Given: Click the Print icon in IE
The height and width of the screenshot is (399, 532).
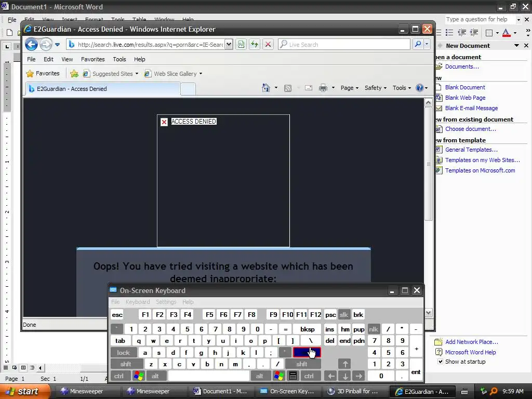Looking at the screenshot, I should point(323,88).
